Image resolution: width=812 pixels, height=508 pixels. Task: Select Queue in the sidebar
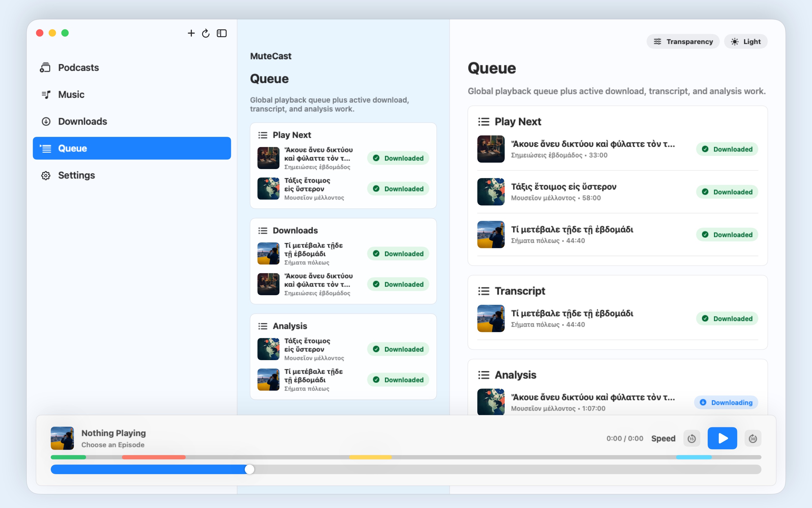132,148
